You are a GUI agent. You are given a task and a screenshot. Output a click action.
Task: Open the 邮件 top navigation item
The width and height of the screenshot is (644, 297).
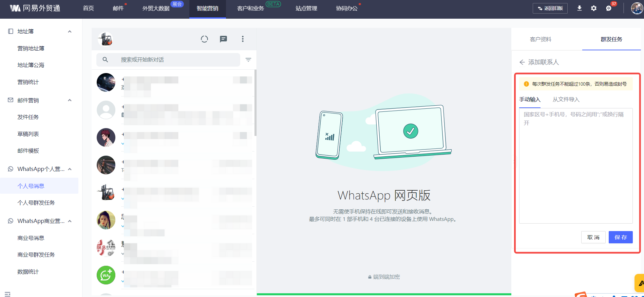(x=118, y=8)
